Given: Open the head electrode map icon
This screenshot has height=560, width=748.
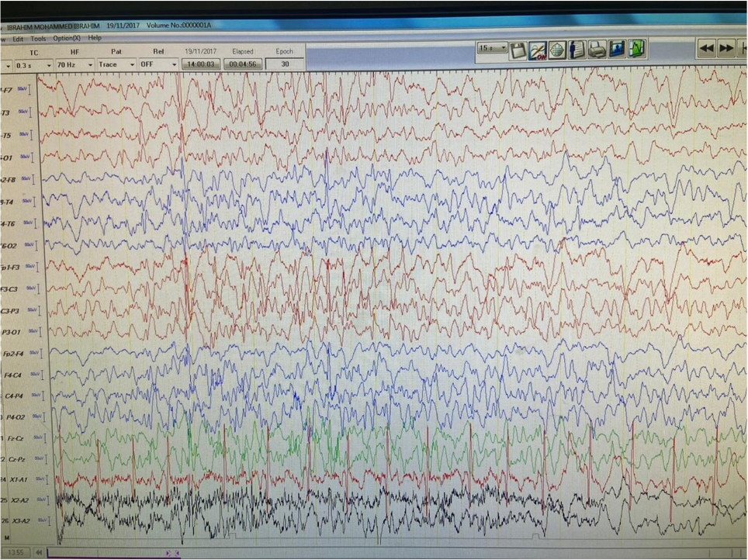Looking at the screenshot, I should (557, 50).
